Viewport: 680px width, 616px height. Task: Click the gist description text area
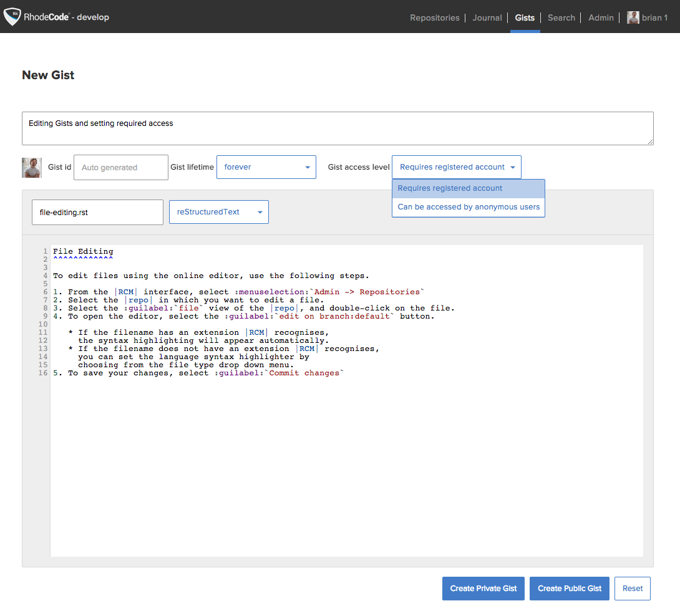point(337,128)
